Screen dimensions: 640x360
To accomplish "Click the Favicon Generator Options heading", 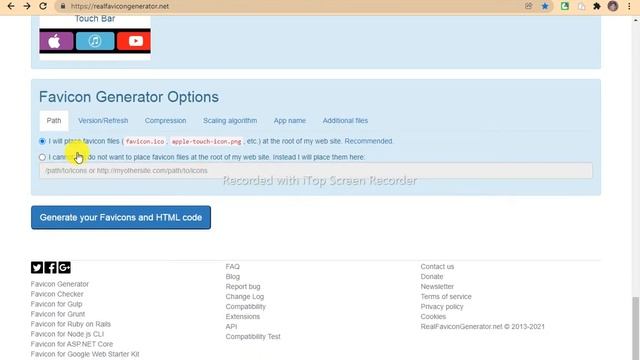I will pyautogui.click(x=129, y=97).
